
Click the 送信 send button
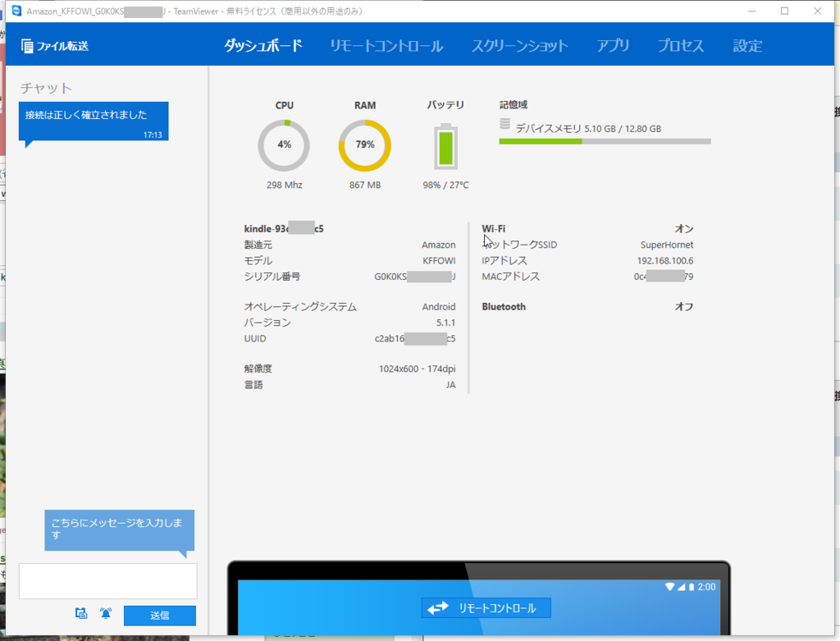[160, 616]
